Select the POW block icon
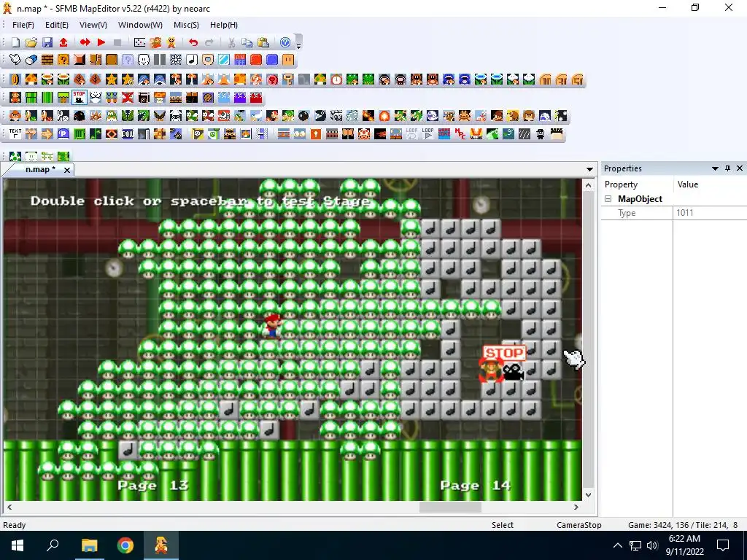Image resolution: width=747 pixels, height=560 pixels. pyautogui.click(x=128, y=134)
